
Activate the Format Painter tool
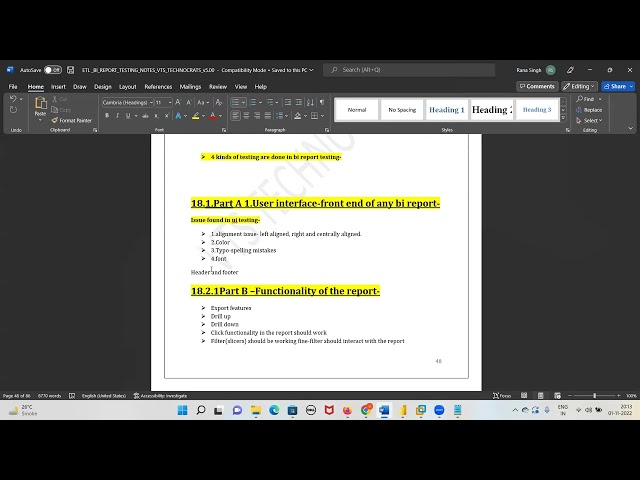pos(72,120)
